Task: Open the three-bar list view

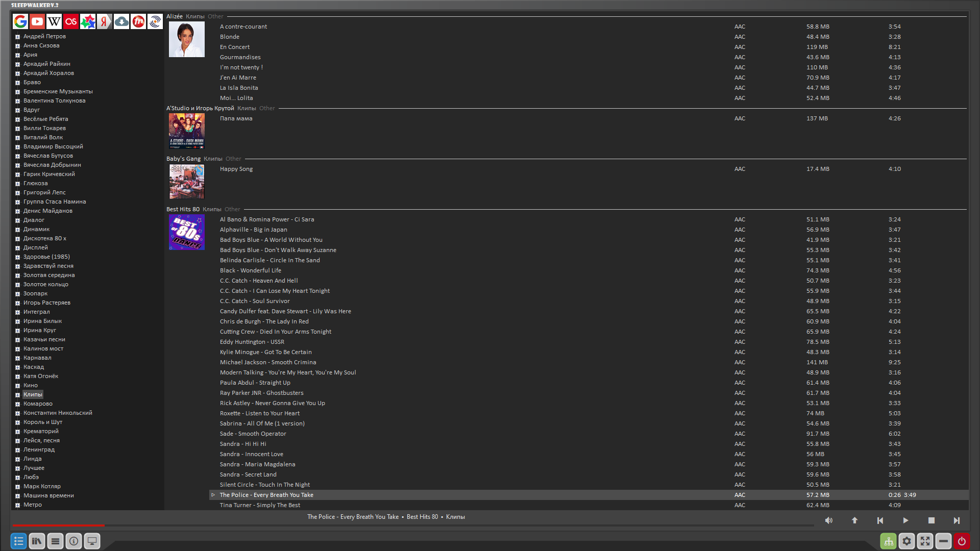Action: [56, 541]
